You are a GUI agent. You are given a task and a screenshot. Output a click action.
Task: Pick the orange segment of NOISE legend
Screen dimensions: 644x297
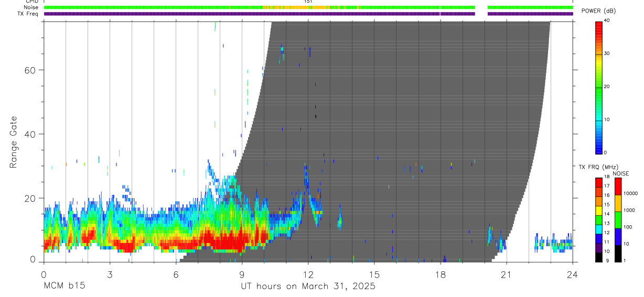point(617,203)
